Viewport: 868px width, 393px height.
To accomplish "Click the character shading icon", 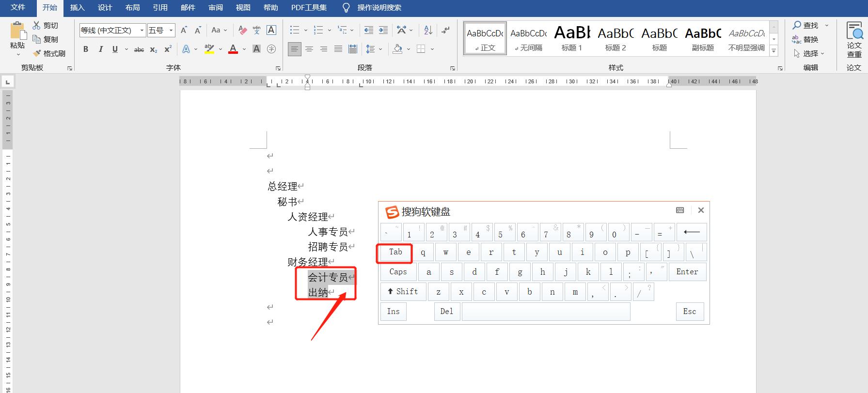I will click(257, 49).
